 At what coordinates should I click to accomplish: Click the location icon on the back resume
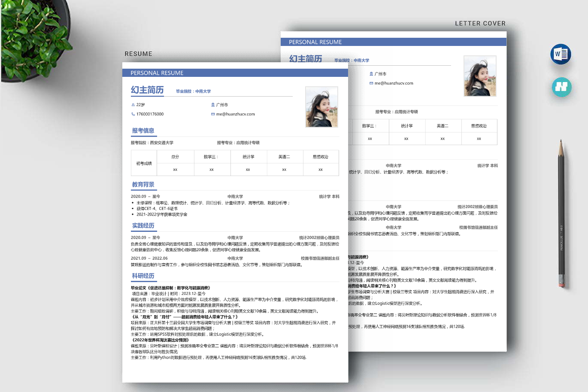click(x=371, y=74)
